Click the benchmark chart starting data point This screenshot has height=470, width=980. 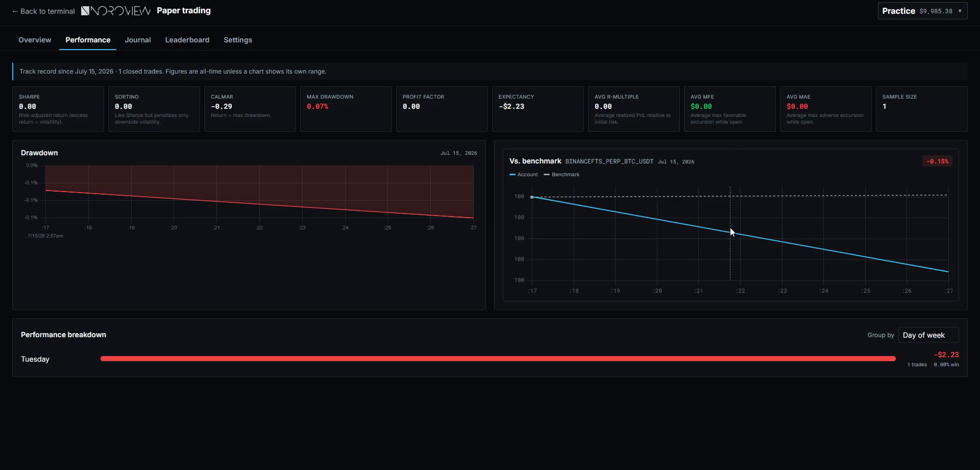(x=532, y=197)
